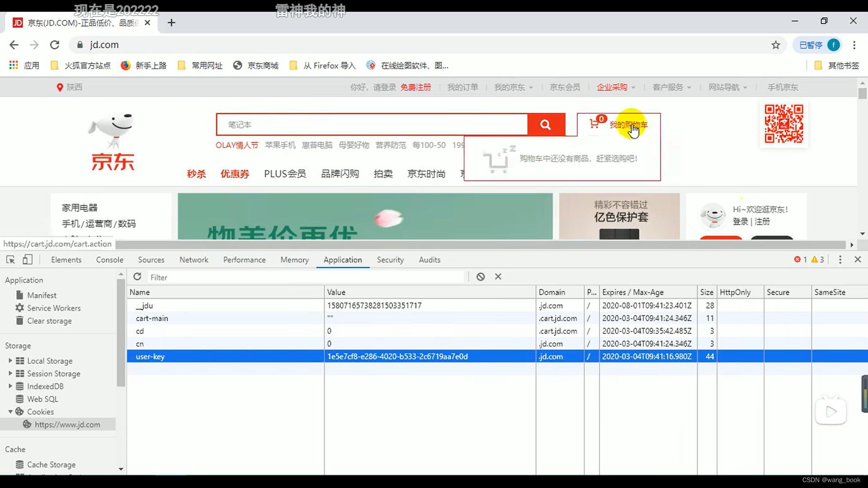Click the location pin for 陕西
The width and height of the screenshot is (868, 488).
tap(60, 87)
